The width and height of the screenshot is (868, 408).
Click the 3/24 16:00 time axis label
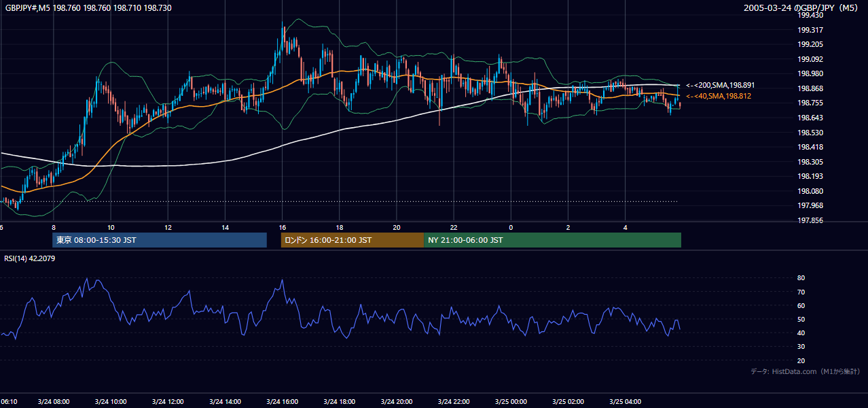pos(283,402)
